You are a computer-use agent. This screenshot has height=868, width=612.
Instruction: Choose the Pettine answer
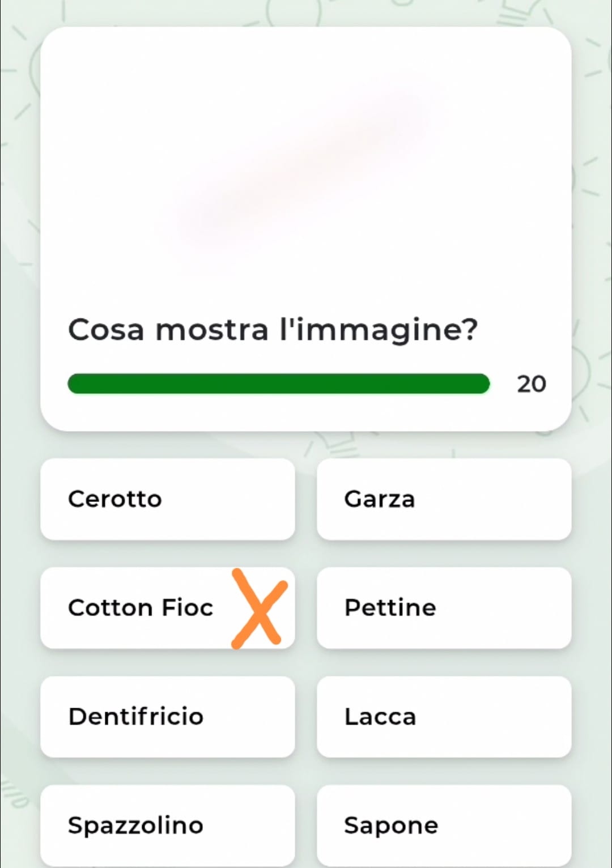click(x=444, y=608)
